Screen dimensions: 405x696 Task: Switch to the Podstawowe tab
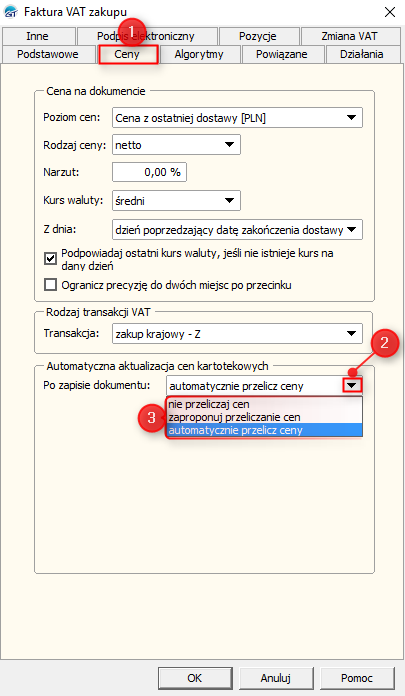click(x=48, y=55)
